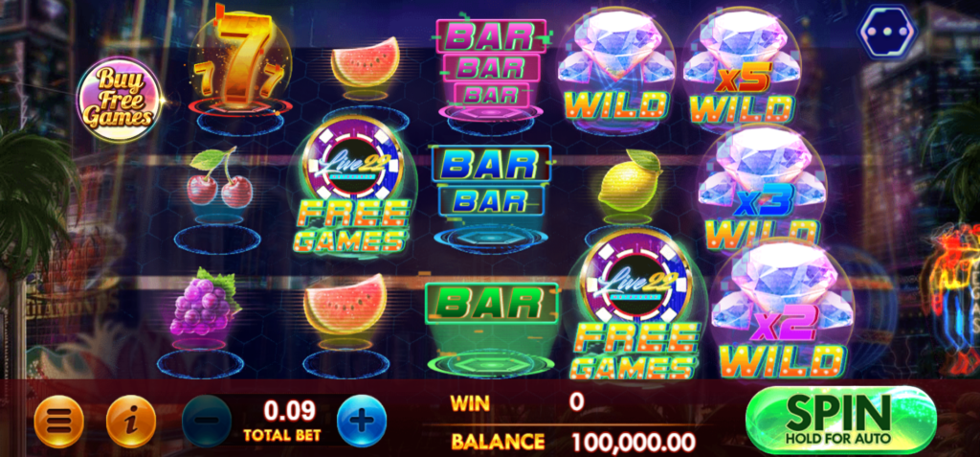Click the top watermelon slice symbol
980x457 pixels.
tap(366, 61)
